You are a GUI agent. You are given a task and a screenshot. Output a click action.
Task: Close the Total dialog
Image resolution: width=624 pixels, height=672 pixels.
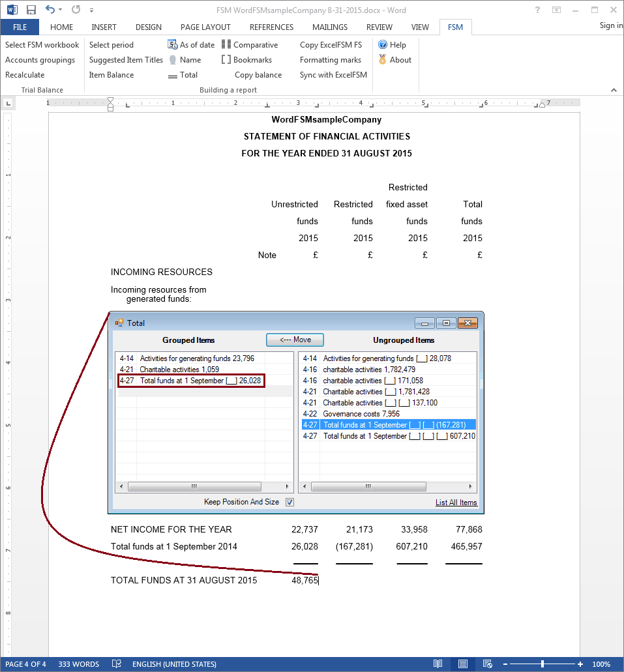(x=468, y=323)
